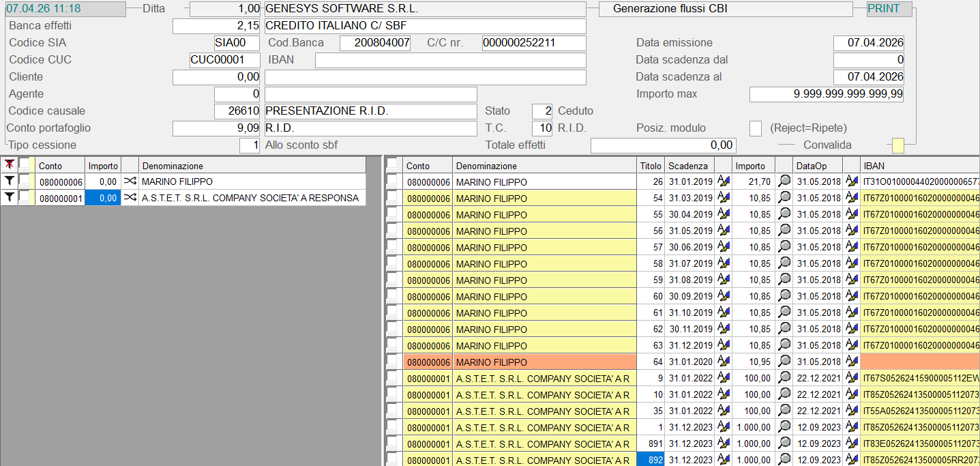The width and height of the screenshot is (980, 466).
Task: Click the Scadenza column header
Action: 689,166
